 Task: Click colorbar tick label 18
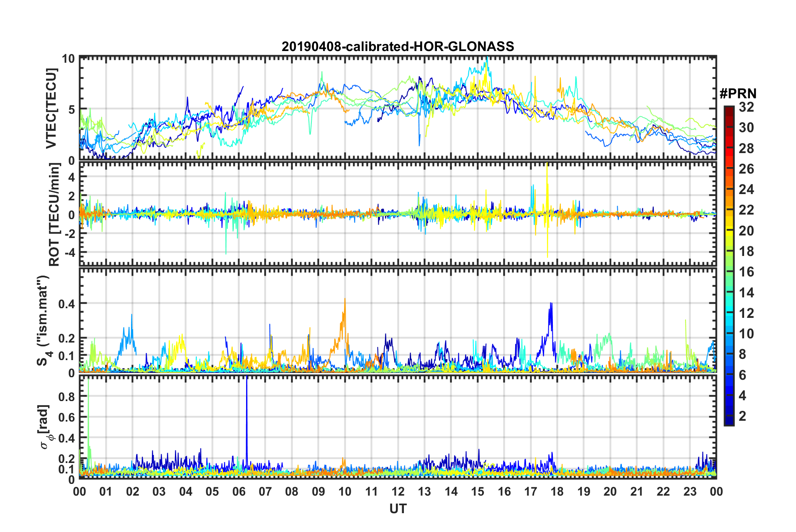coord(746,251)
